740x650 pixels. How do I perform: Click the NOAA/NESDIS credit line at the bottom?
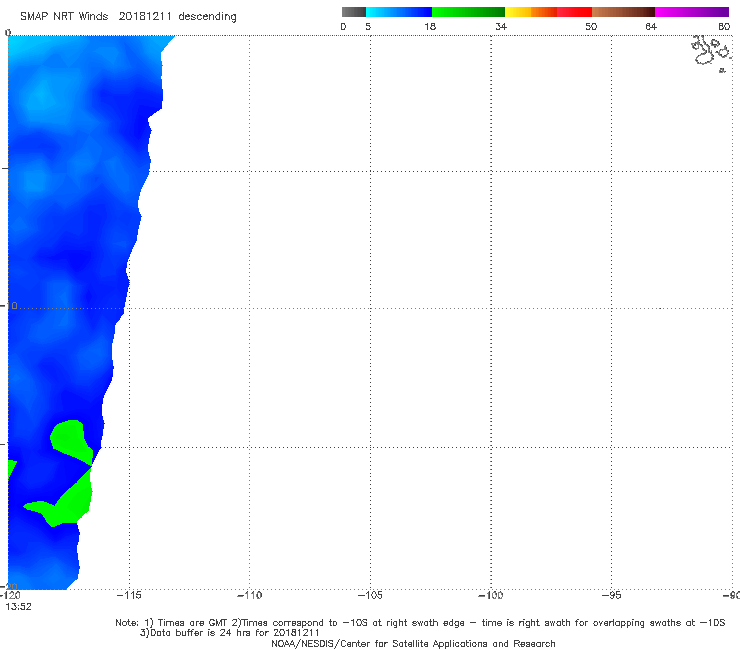point(413,644)
